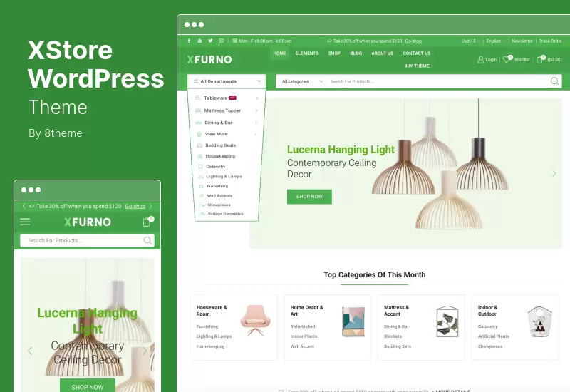Click the desktop search magnifier icon

(555, 81)
